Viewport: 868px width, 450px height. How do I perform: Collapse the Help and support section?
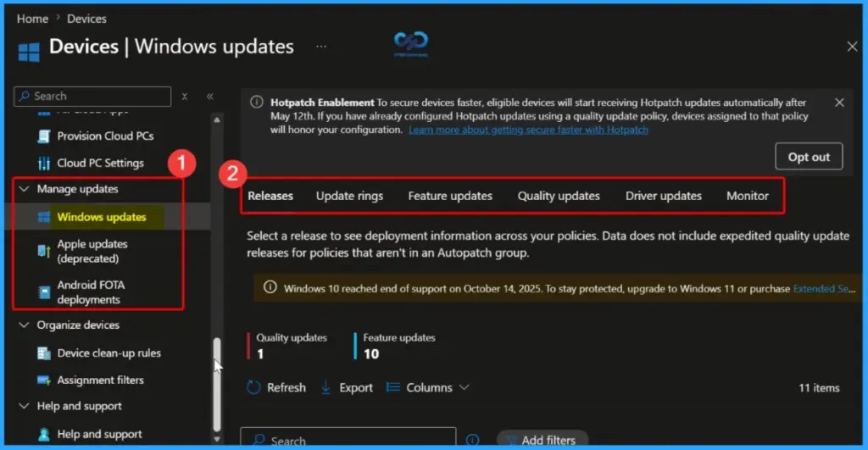(24, 406)
